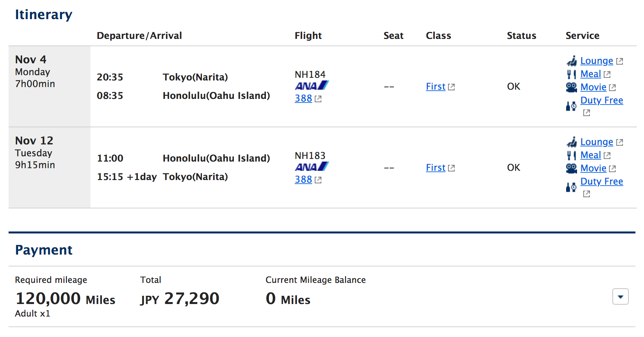Click ANA logo on NH183 flight

(x=312, y=167)
